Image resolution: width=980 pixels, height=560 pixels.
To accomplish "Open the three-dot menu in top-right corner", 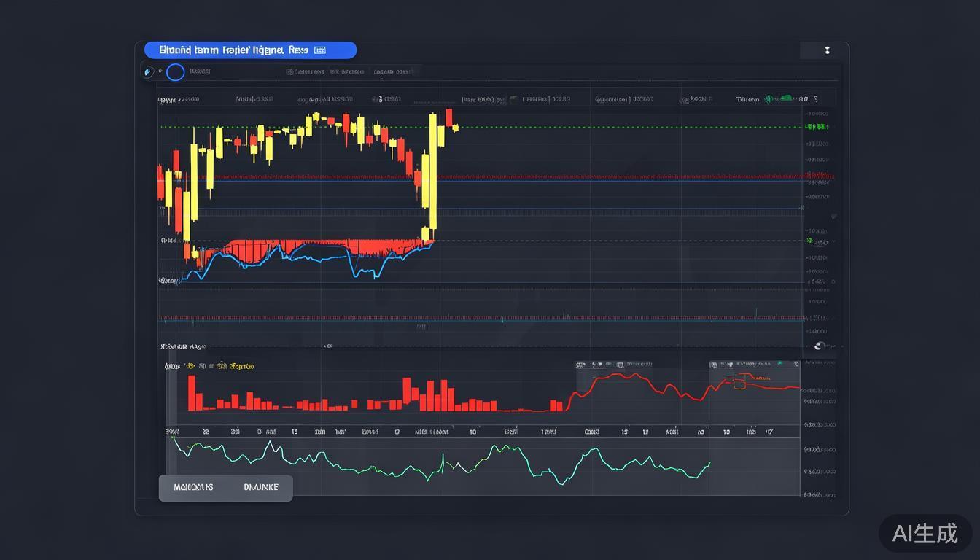I will [827, 50].
